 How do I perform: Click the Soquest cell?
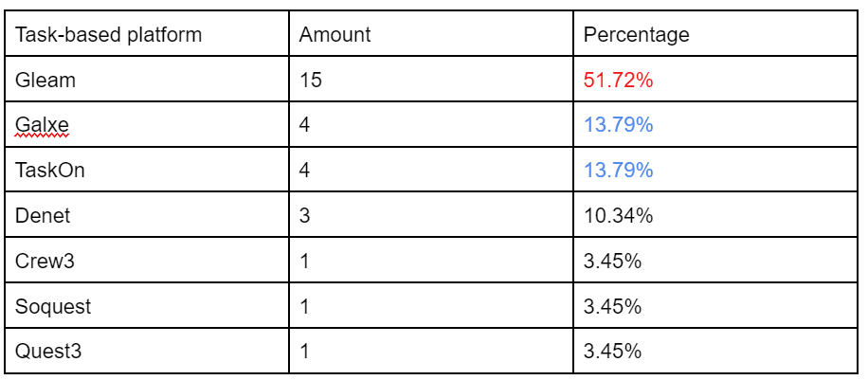coord(147,305)
